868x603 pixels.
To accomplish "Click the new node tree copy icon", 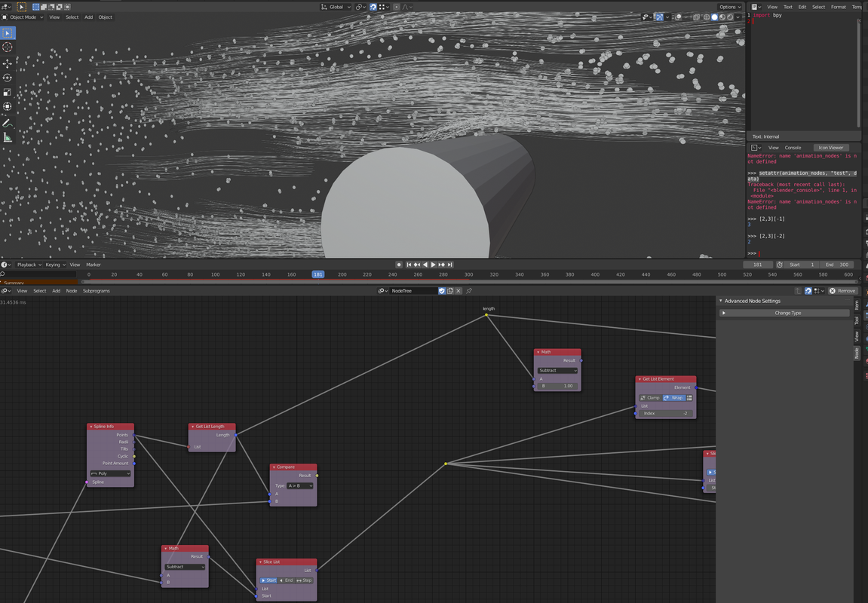I will 450,290.
